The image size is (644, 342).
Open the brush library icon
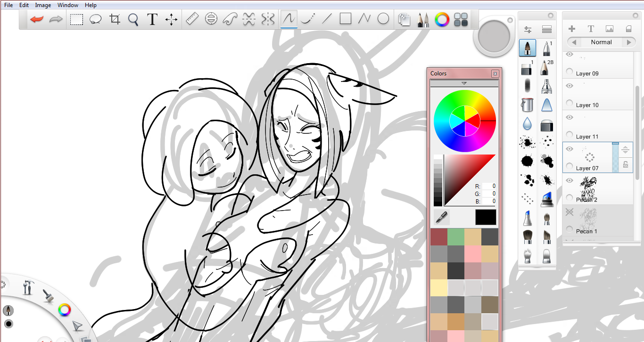pyautogui.click(x=547, y=30)
